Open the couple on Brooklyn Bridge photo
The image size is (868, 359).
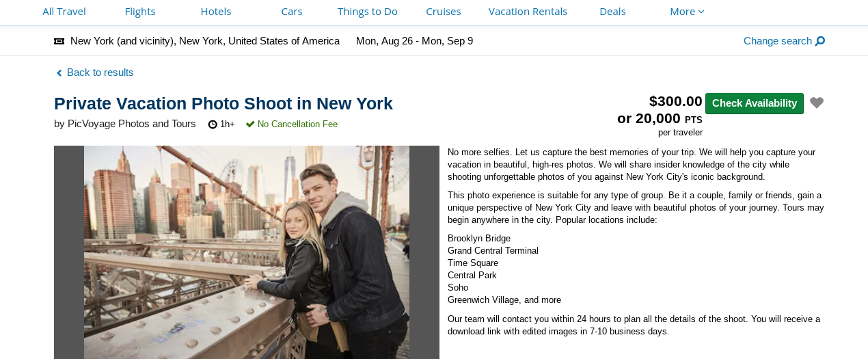(x=247, y=252)
